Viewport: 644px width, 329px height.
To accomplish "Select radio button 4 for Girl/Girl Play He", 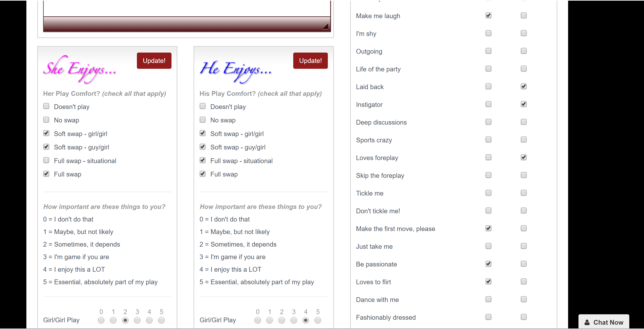I will pyautogui.click(x=305, y=321).
